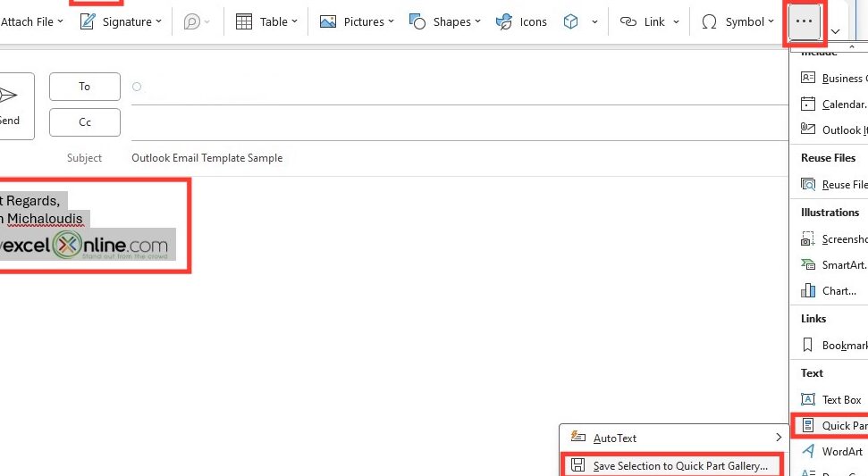
Task: Choose Reuse Files in overflow menu
Action: click(833, 185)
